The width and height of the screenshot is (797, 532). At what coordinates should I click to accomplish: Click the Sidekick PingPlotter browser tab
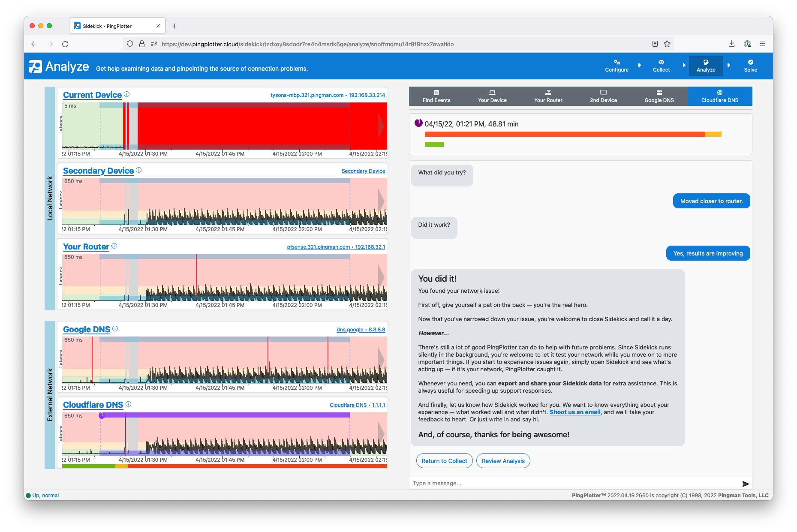coord(117,26)
